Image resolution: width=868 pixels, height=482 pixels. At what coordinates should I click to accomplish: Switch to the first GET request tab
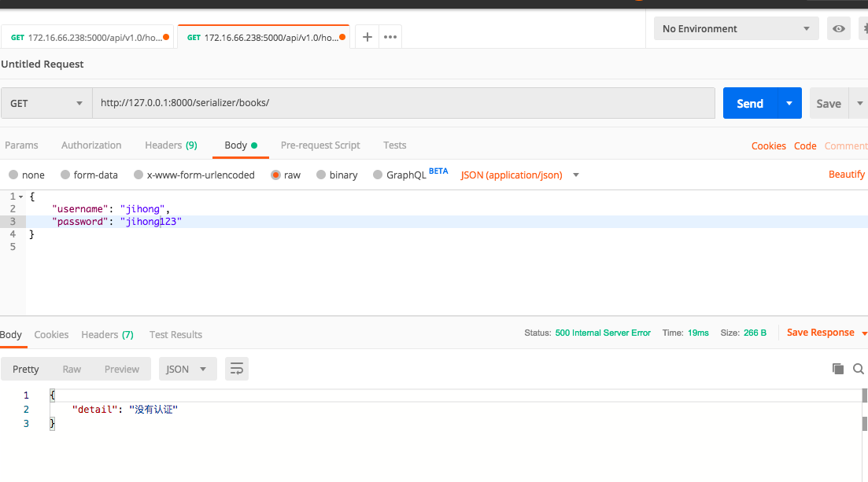point(87,38)
